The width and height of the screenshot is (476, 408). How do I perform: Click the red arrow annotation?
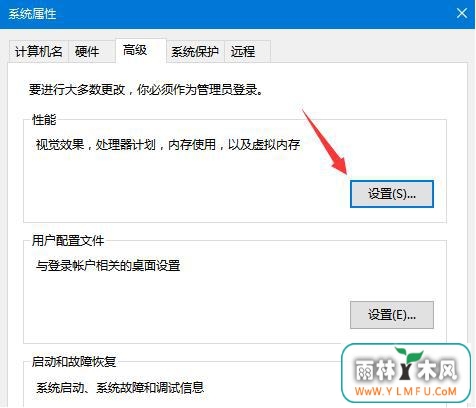tap(325, 141)
